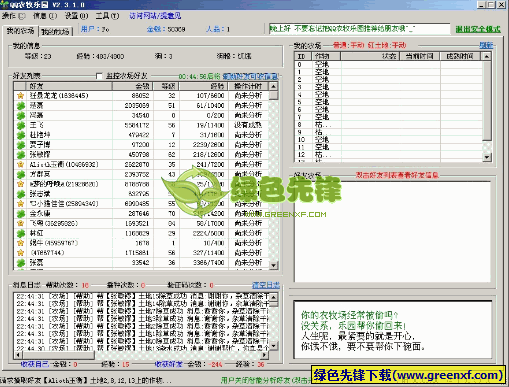
Task: Click the 操作分析 column header
Action: click(x=248, y=86)
